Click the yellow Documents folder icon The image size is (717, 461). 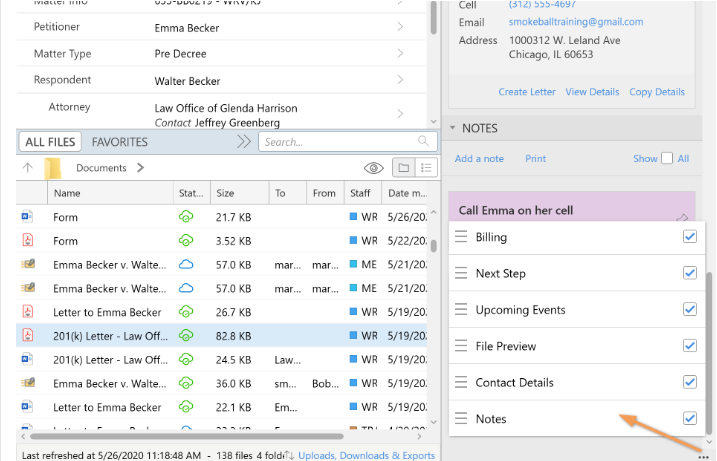(54, 168)
